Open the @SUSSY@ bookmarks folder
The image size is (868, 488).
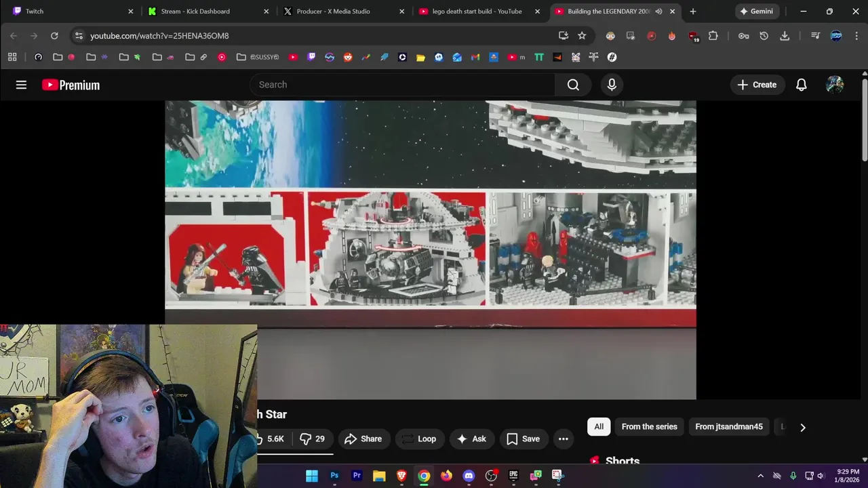tap(257, 58)
